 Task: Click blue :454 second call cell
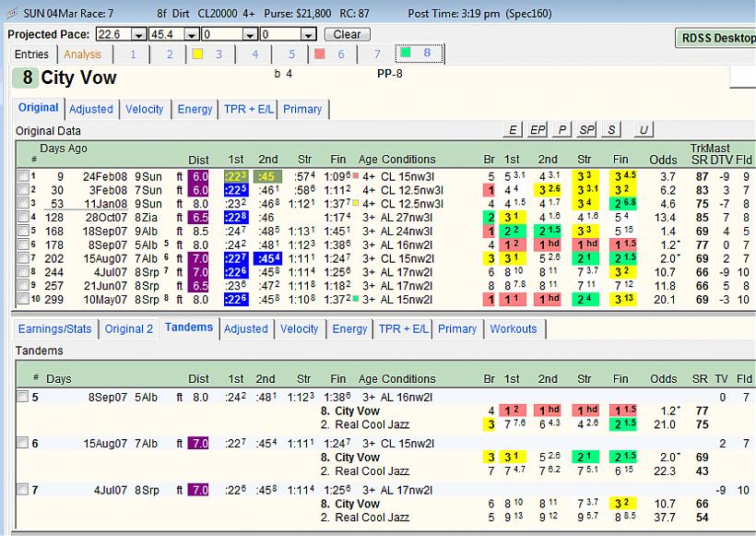pos(268,258)
